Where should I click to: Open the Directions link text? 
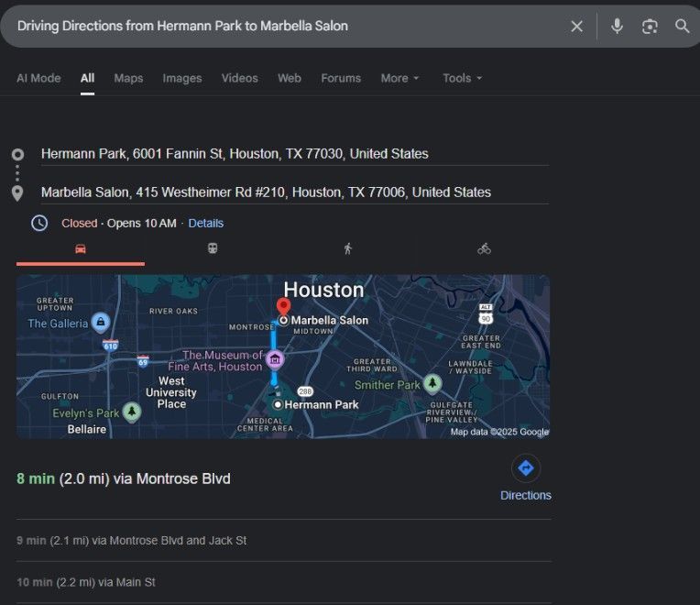click(525, 496)
